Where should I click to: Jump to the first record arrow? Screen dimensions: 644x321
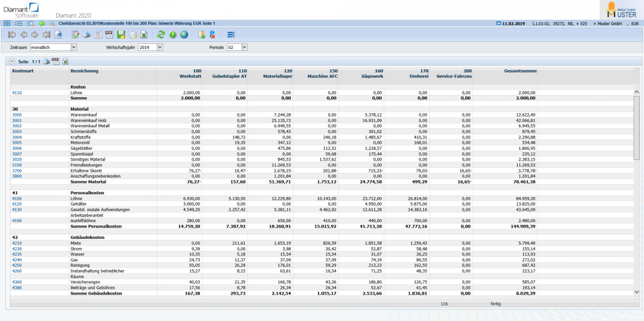point(11,35)
